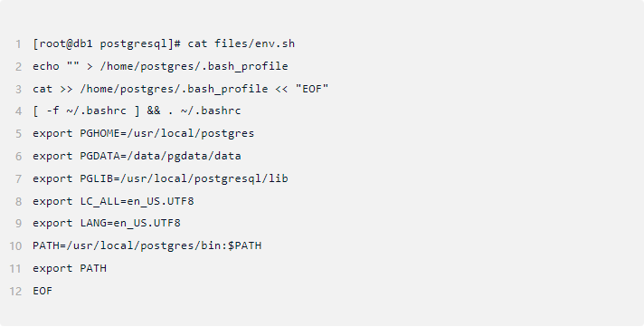
Task: Click the [root@db1 postgresql]# prompt text
Action: pos(107,43)
